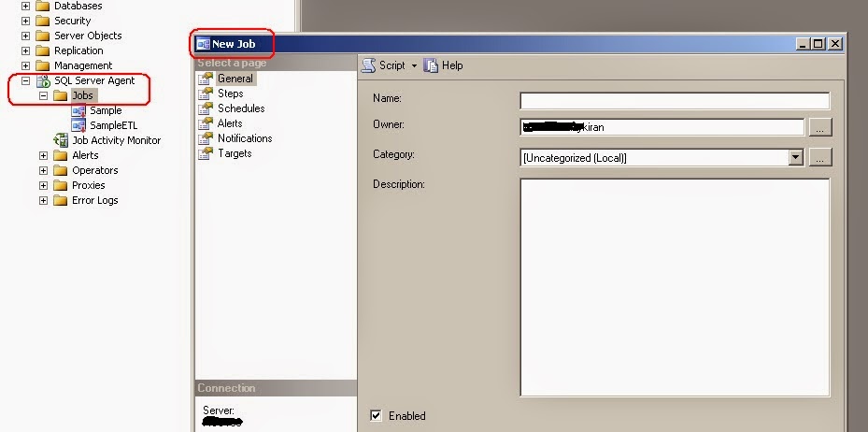Expand the Management node
The image size is (868, 432).
25,65
